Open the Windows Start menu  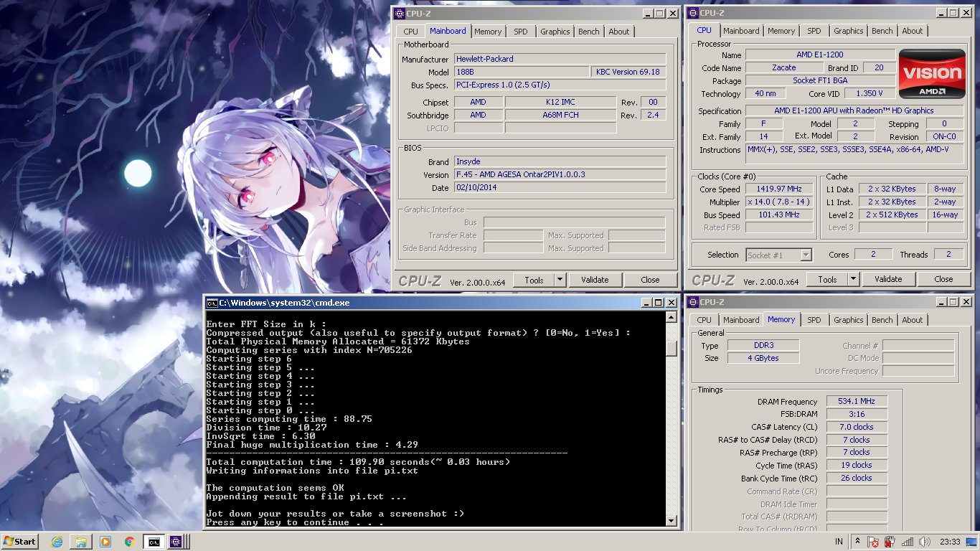20,542
